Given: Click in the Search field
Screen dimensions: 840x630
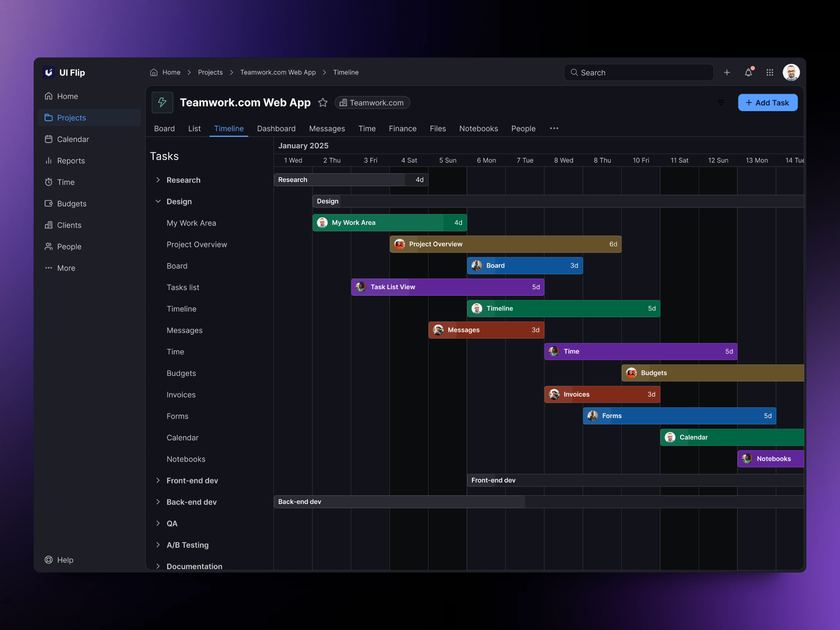Looking at the screenshot, I should (639, 73).
